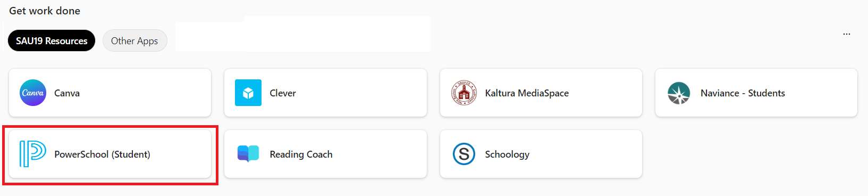Switch to the Other Apps tab
Screen dimensions: 868x196
coord(134,40)
